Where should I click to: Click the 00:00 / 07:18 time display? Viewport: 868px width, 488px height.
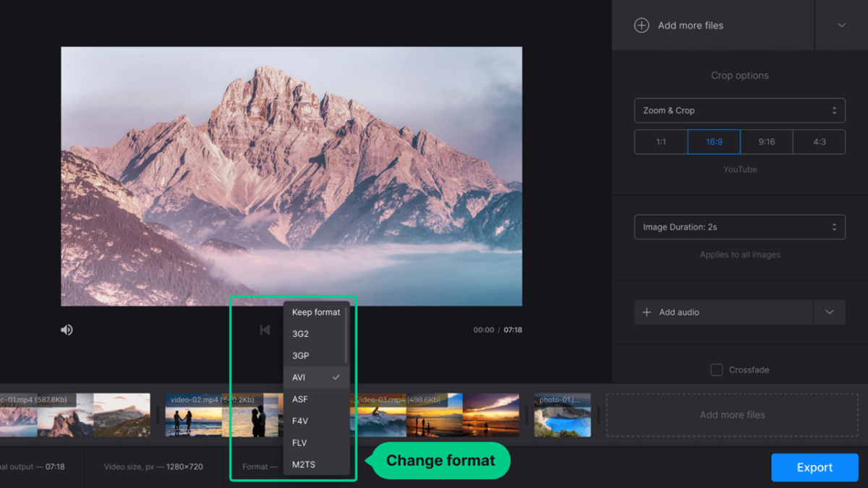(x=498, y=330)
